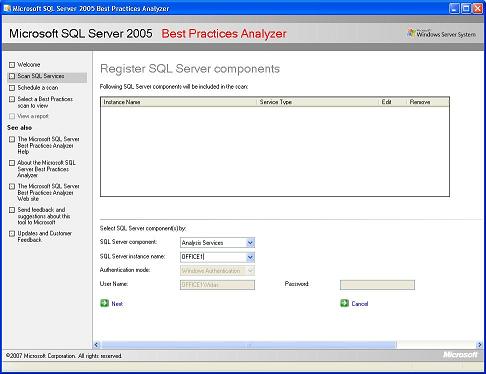Expand the SQL Server instance name dropdown
This screenshot has width=486, height=374.
click(x=250, y=257)
